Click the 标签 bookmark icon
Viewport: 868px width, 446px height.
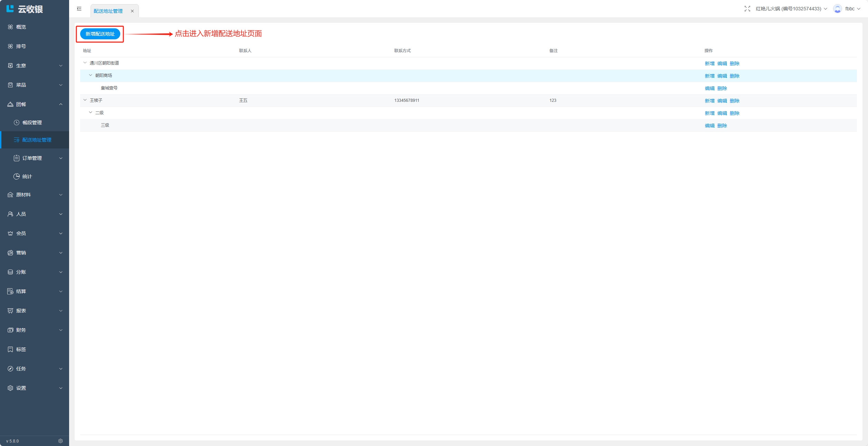point(10,349)
